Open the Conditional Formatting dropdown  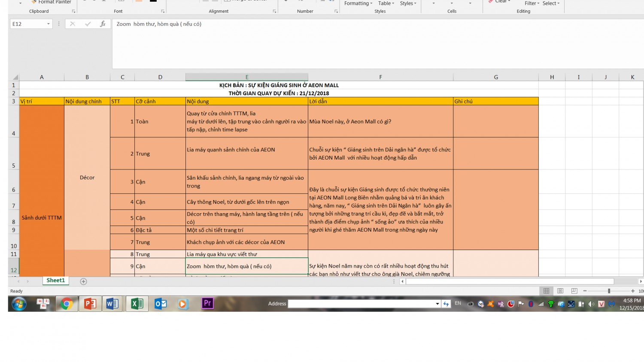358,3
